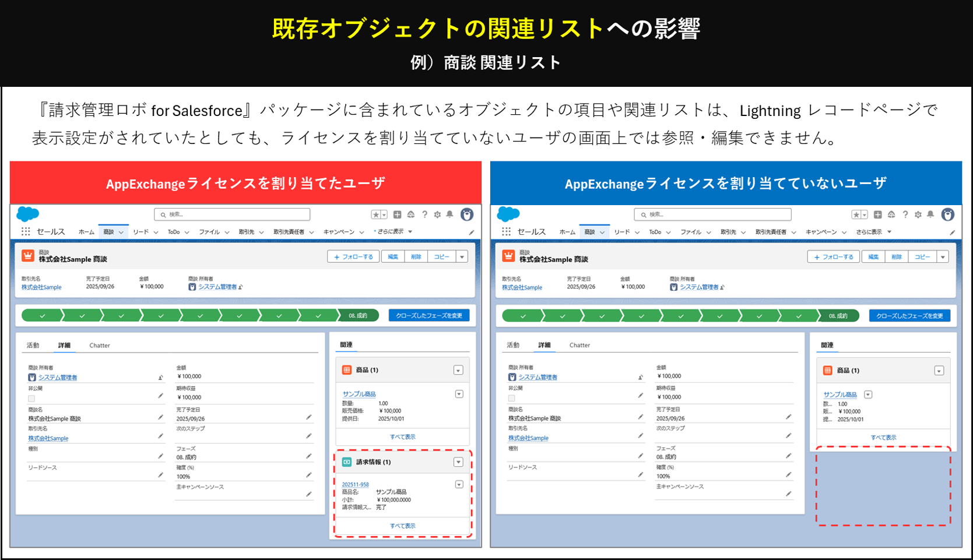This screenshot has height=560, width=973.
Task: Click the global actions plus icon in the left screenshot
Action: 397,214
